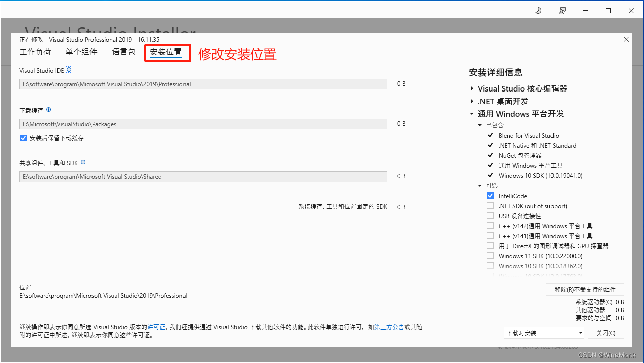The image size is (644, 363).
Task: Click 安装详细信息 heading
Action: pyautogui.click(x=495, y=73)
